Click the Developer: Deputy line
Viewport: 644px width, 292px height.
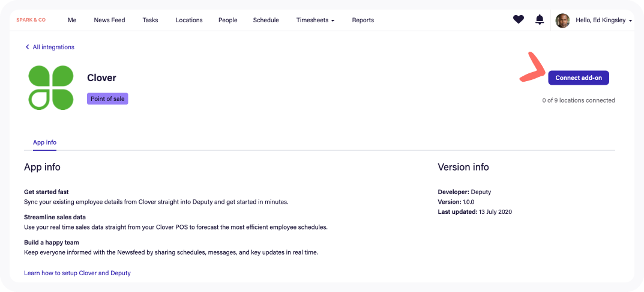coord(464,192)
